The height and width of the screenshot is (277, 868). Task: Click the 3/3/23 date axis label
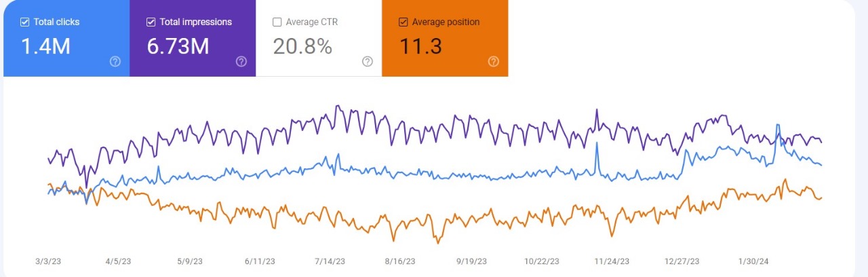[x=48, y=261]
